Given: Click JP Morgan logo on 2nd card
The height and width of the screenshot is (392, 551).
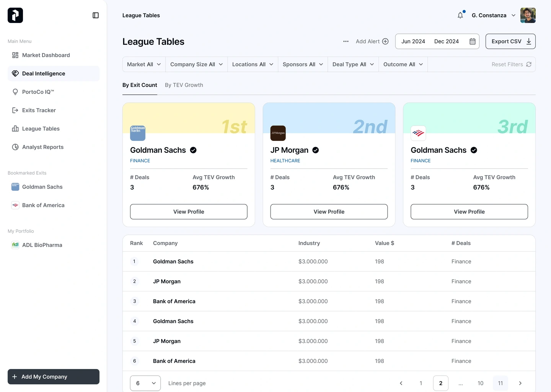Looking at the screenshot, I should pyautogui.click(x=278, y=133).
